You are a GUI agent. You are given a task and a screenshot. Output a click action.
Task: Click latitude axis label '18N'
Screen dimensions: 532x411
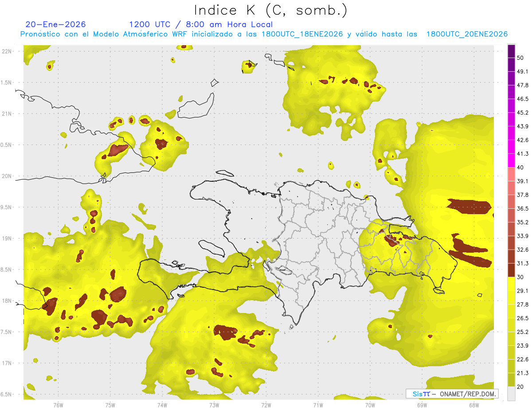7,301
